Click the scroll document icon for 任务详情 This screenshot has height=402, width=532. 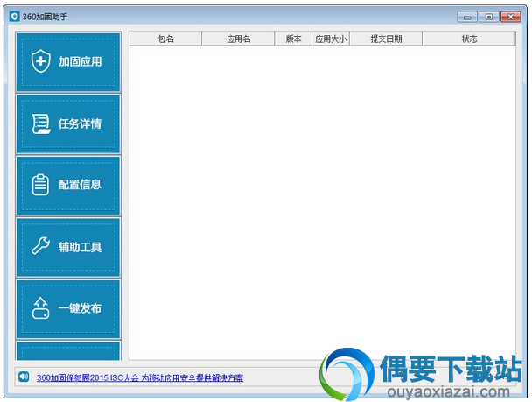tap(41, 123)
